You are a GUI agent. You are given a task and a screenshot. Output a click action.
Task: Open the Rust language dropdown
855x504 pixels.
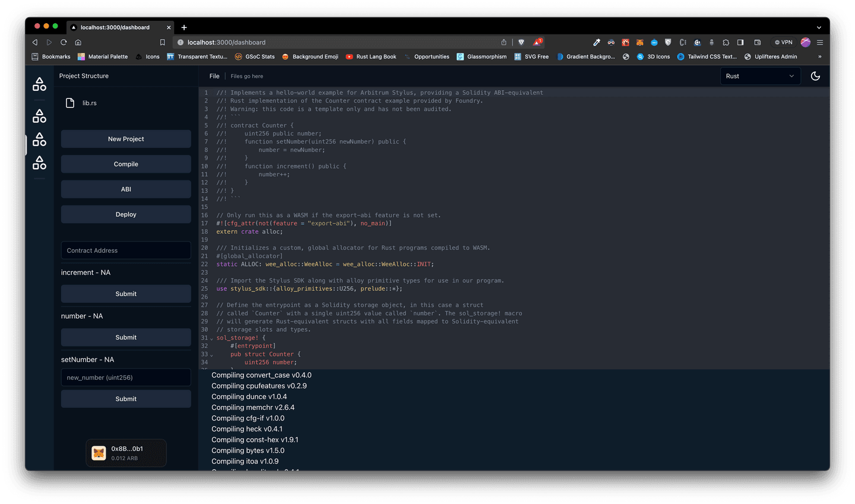point(760,76)
